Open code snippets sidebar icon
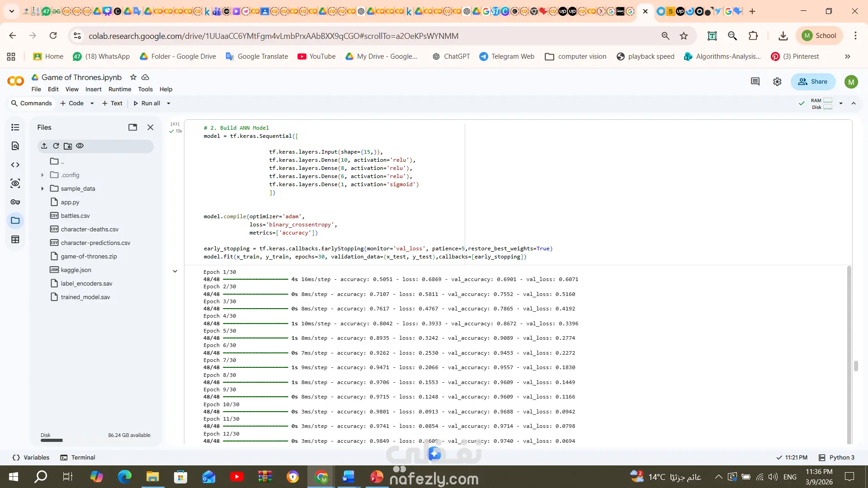 (x=15, y=165)
